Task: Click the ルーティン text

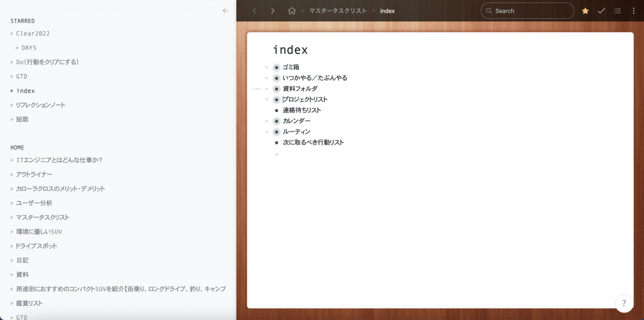Action: (x=297, y=131)
